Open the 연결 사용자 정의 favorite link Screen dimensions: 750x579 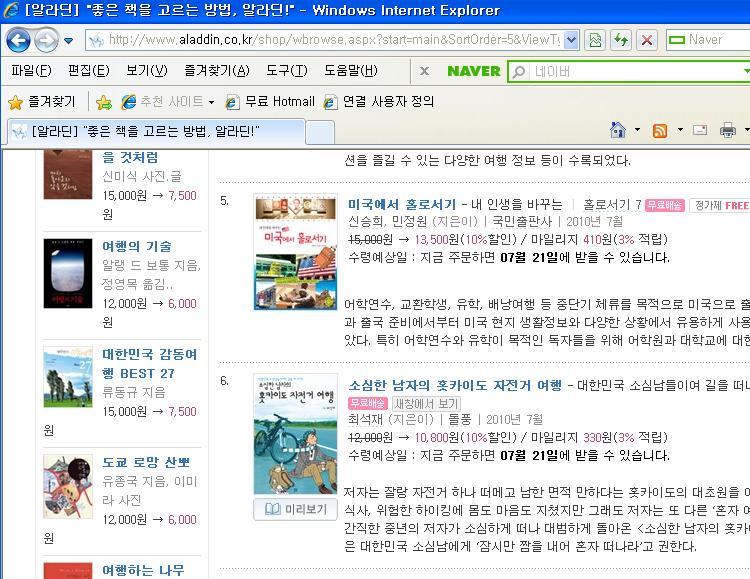click(379, 101)
